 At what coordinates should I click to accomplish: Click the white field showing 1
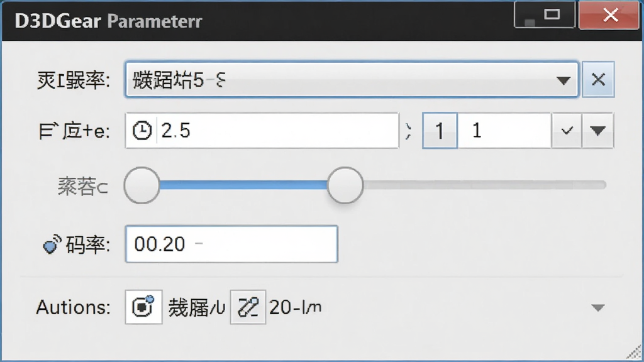(x=504, y=131)
